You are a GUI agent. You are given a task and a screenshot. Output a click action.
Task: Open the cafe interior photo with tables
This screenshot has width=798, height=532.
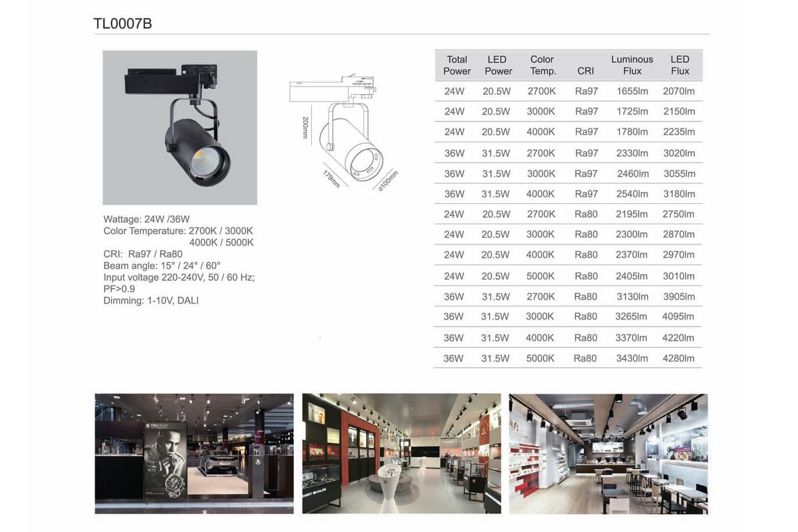tap(608, 454)
